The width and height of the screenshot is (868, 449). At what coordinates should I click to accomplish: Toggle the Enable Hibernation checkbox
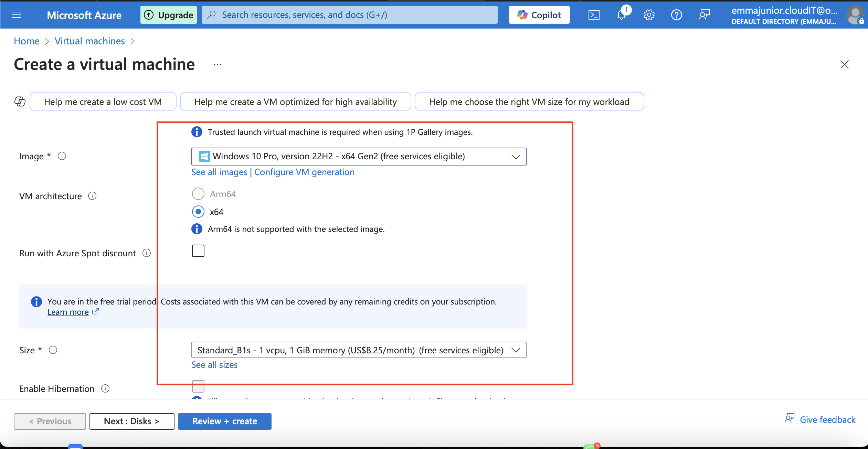click(198, 386)
